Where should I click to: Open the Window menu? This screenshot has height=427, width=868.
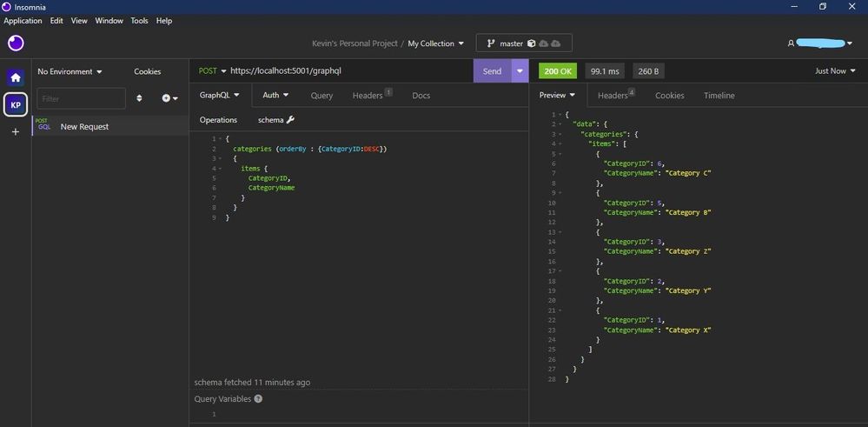click(109, 21)
